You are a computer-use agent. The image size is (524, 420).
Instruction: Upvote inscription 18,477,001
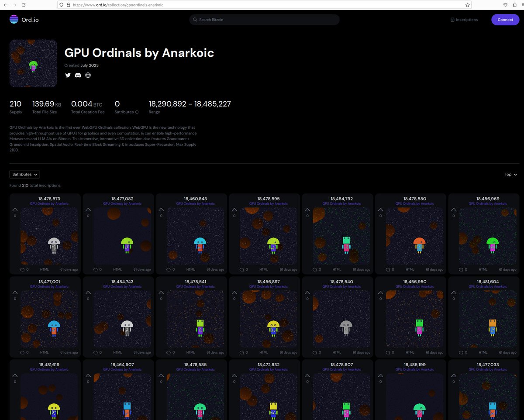[15, 293]
